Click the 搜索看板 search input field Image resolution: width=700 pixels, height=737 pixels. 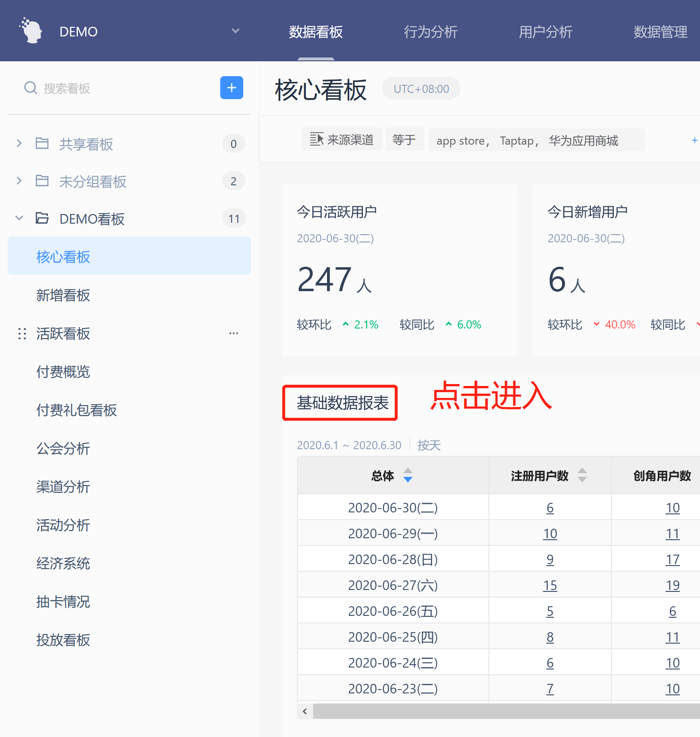coord(124,88)
